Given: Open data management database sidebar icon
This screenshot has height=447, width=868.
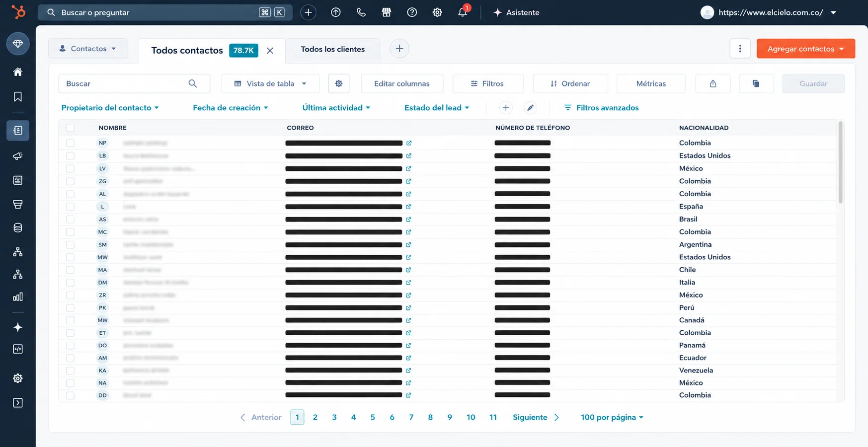Looking at the screenshot, I should (x=18, y=228).
